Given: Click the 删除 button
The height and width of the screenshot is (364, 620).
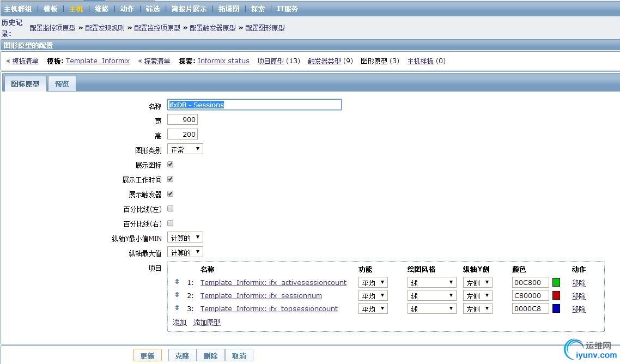Looking at the screenshot, I should [x=211, y=356].
